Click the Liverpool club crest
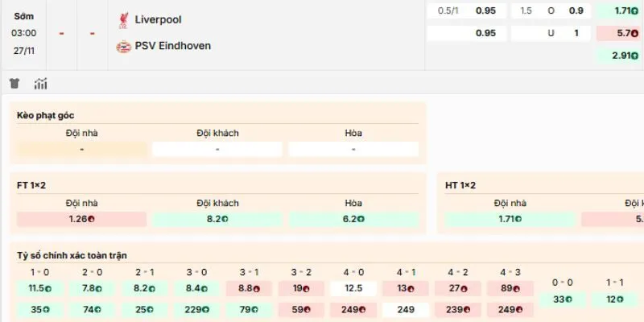644x322 pixels. [123, 20]
